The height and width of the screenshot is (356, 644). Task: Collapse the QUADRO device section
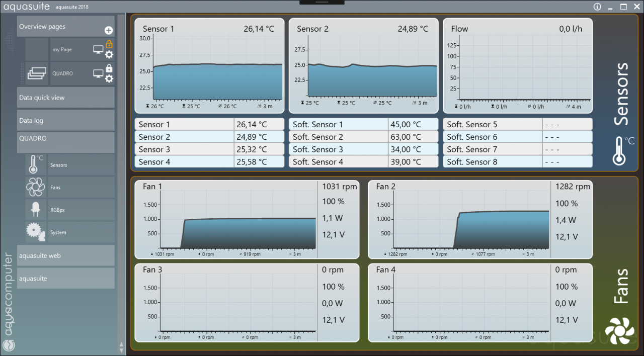point(66,143)
